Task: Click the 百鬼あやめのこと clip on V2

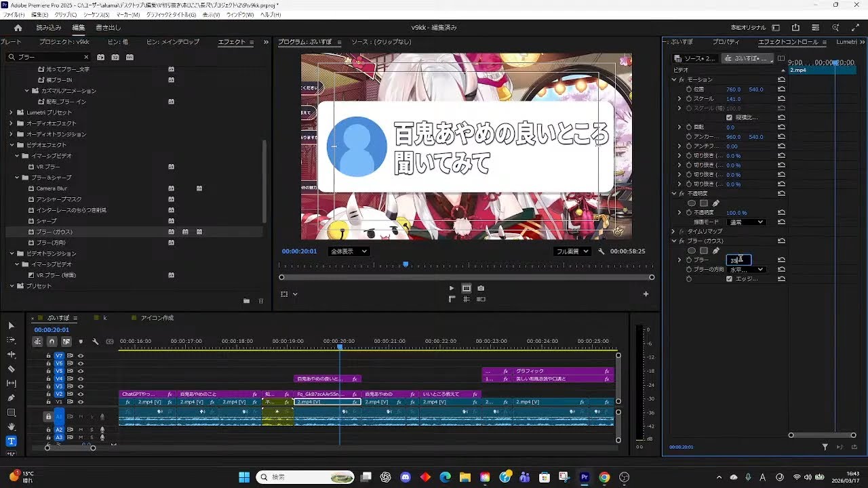Action: click(219, 394)
